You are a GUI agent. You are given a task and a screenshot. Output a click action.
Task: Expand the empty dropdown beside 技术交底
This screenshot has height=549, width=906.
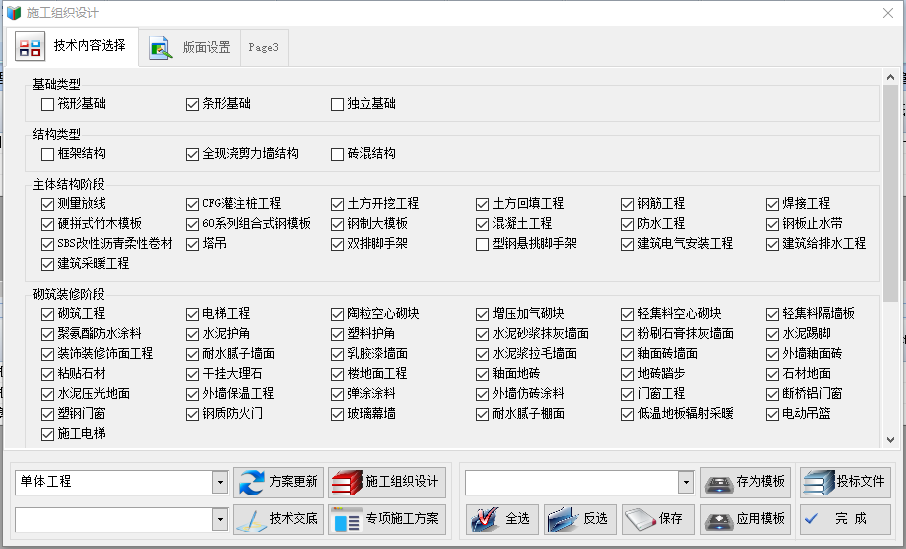[x=220, y=520]
